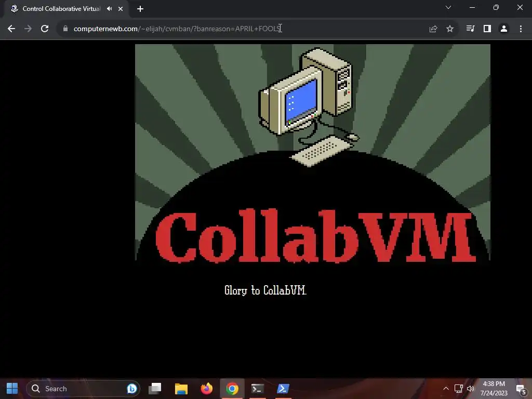The image size is (532, 399).
Task: Close the Control Collaborative Virtual tab
Action: 121,9
